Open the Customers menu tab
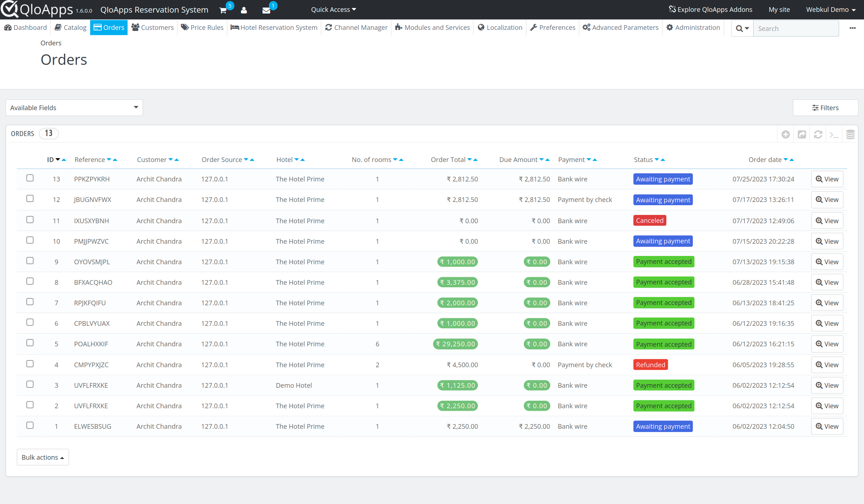 click(153, 28)
